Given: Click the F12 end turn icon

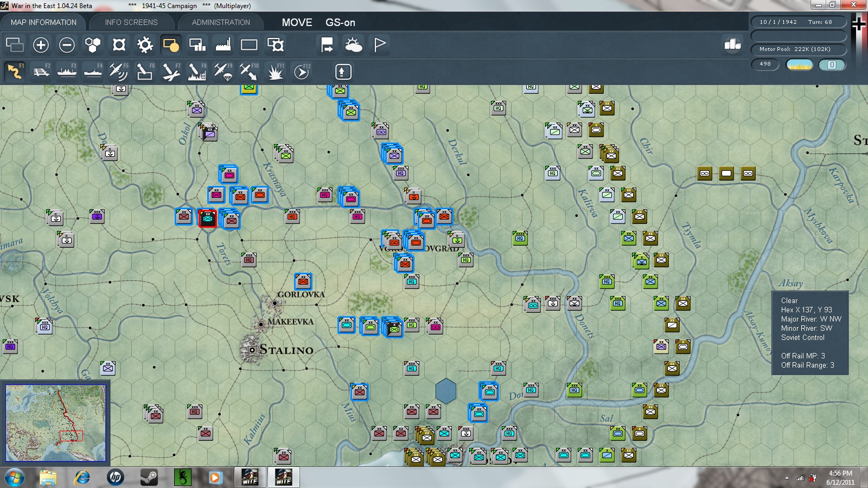Looking at the screenshot, I should (x=302, y=72).
